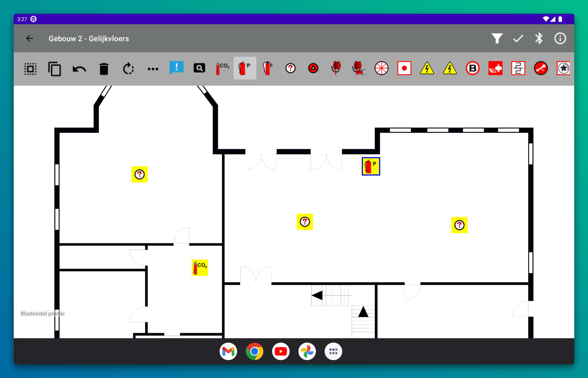Open Chrome from the taskbar
The width and height of the screenshot is (588, 378).
click(254, 351)
